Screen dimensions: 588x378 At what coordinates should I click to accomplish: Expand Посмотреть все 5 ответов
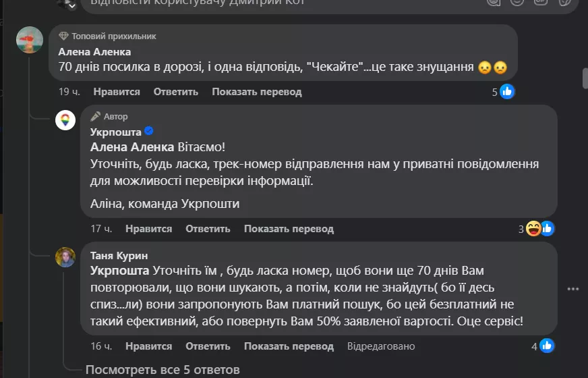[162, 370]
